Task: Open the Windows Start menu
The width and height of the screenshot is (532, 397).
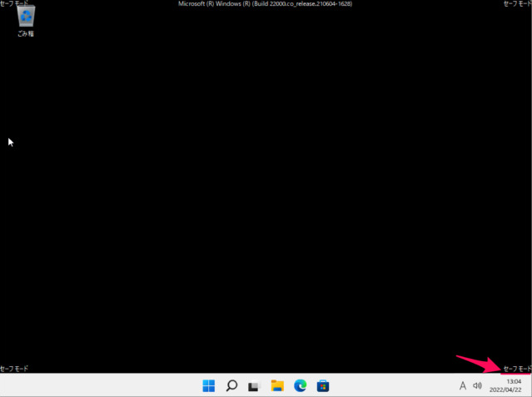Action: pos(209,386)
